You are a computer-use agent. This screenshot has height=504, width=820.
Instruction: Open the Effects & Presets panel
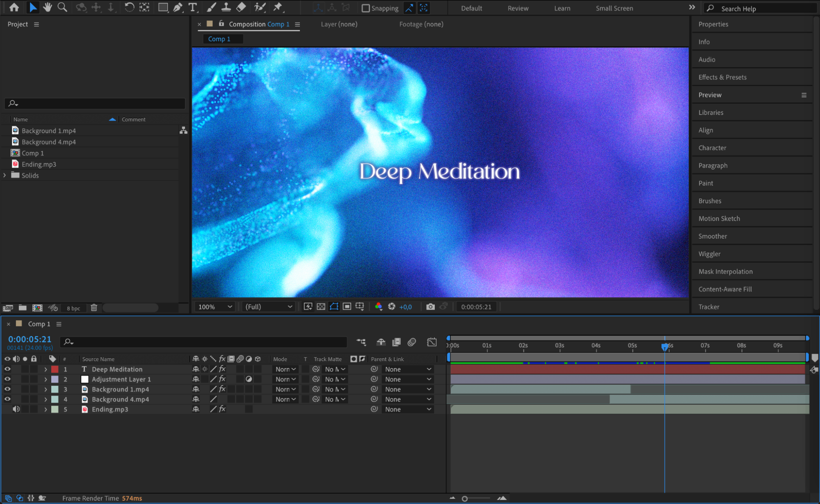point(722,77)
